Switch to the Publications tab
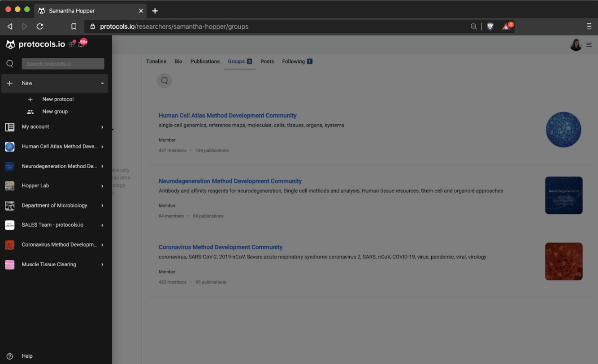The height and width of the screenshot is (364, 598). [x=205, y=61]
